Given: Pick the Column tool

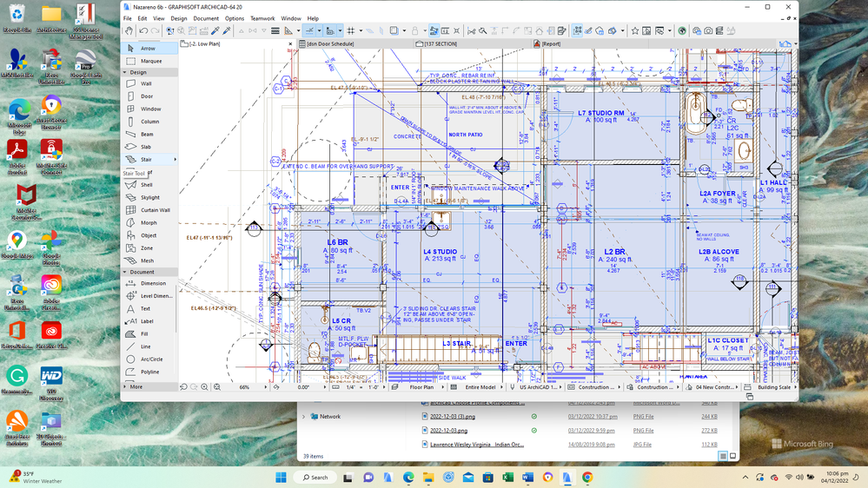Looking at the screenshot, I should click(x=149, y=122).
